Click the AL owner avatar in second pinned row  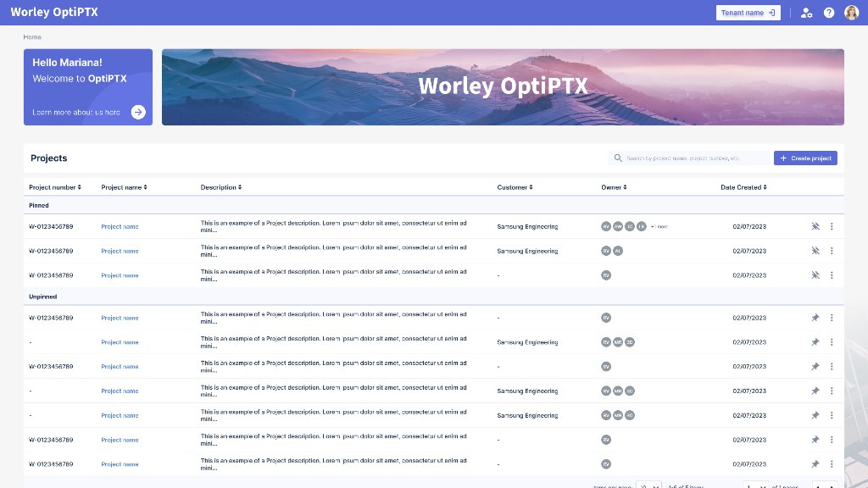(618, 251)
